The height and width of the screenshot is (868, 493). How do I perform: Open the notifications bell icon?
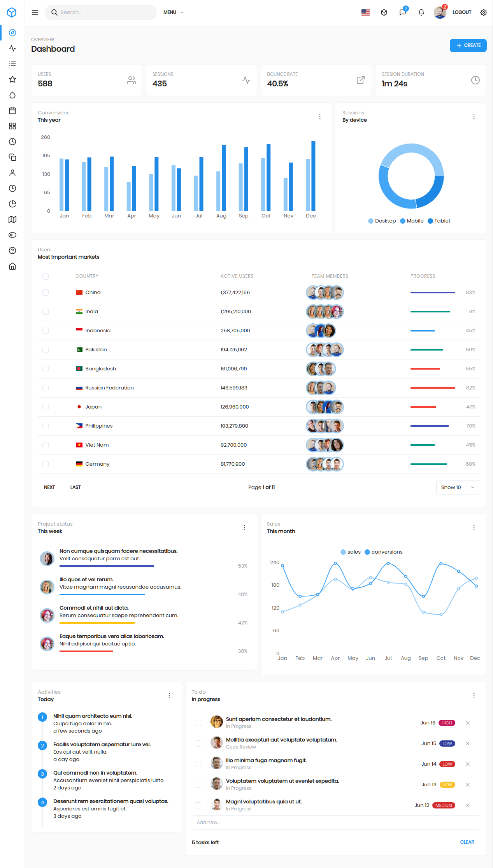tap(421, 12)
